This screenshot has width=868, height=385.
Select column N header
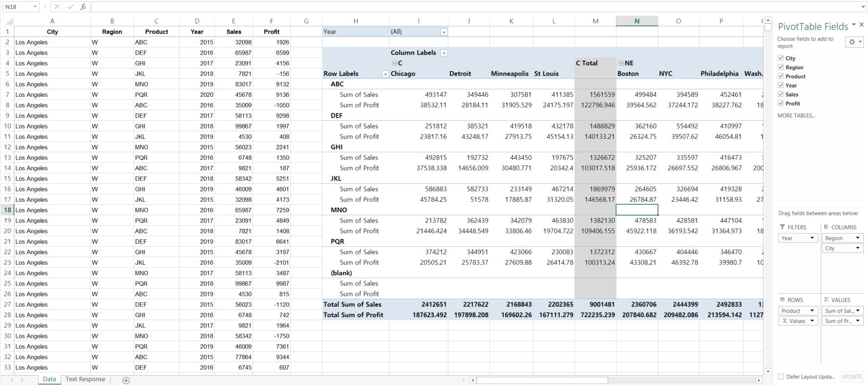(x=637, y=21)
